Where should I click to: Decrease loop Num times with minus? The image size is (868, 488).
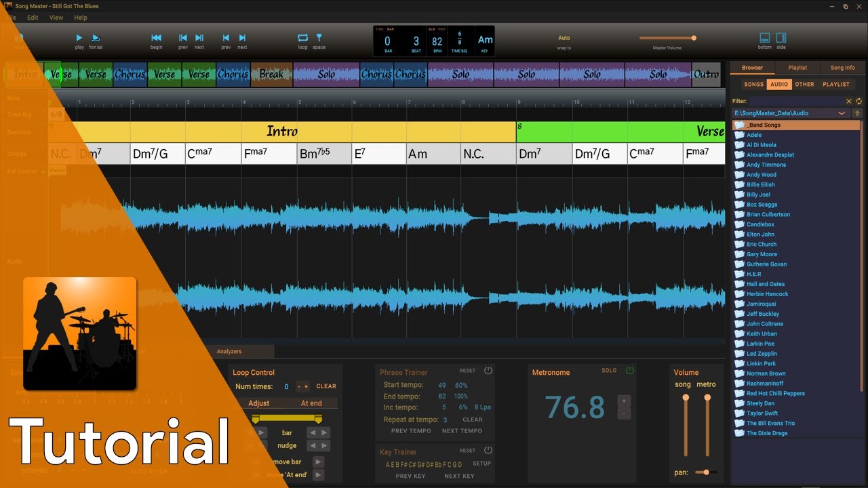click(298, 386)
